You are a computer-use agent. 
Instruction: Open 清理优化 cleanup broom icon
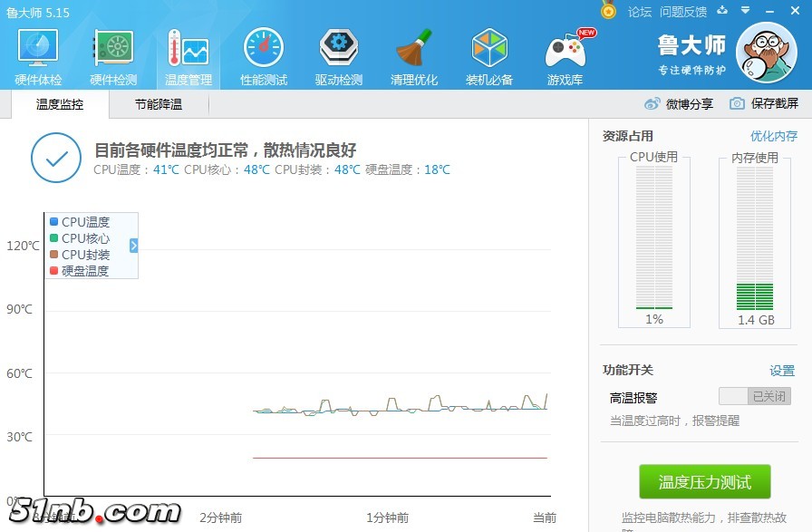414,57
